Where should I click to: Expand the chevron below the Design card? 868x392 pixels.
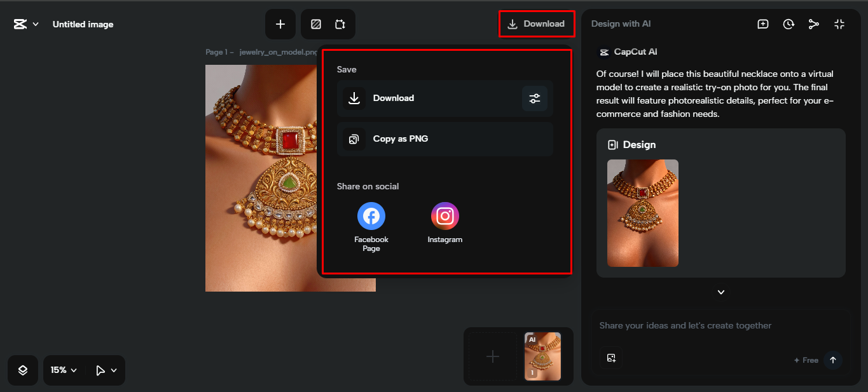point(720,292)
